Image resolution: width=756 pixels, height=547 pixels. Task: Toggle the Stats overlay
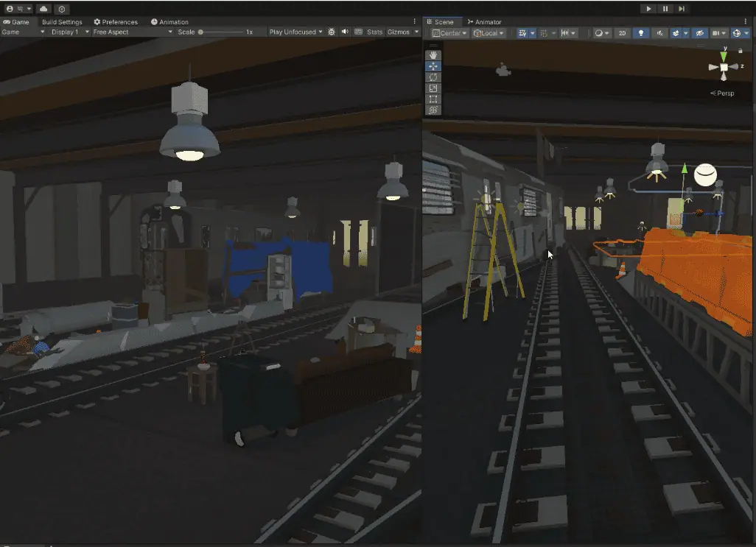coord(374,32)
